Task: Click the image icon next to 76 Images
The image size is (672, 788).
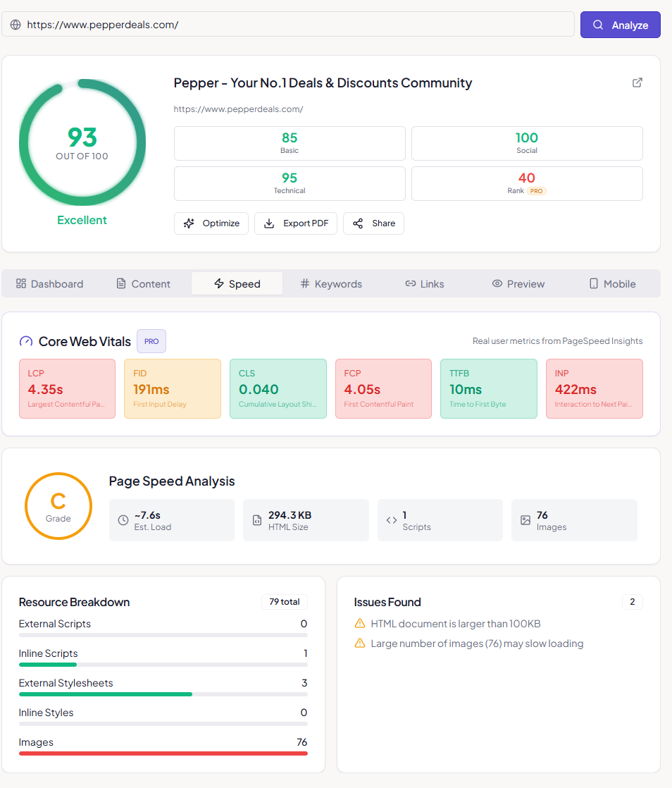Action: click(x=525, y=519)
